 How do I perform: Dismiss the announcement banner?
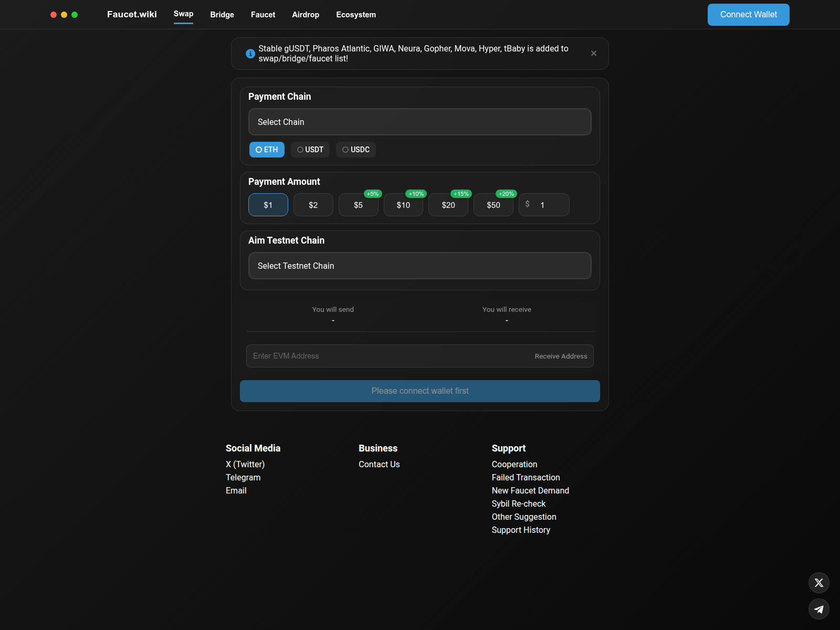(x=594, y=54)
